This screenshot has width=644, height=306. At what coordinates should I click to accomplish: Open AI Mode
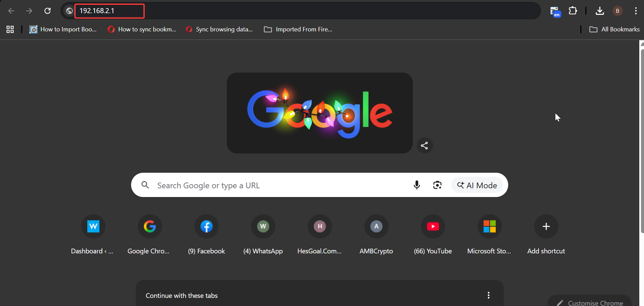[x=477, y=185]
